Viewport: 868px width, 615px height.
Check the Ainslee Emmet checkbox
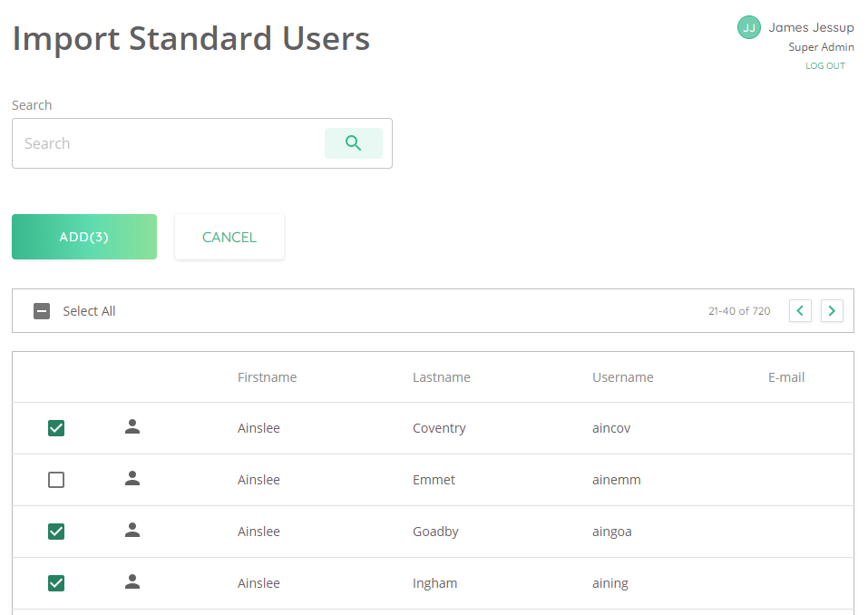(x=56, y=479)
